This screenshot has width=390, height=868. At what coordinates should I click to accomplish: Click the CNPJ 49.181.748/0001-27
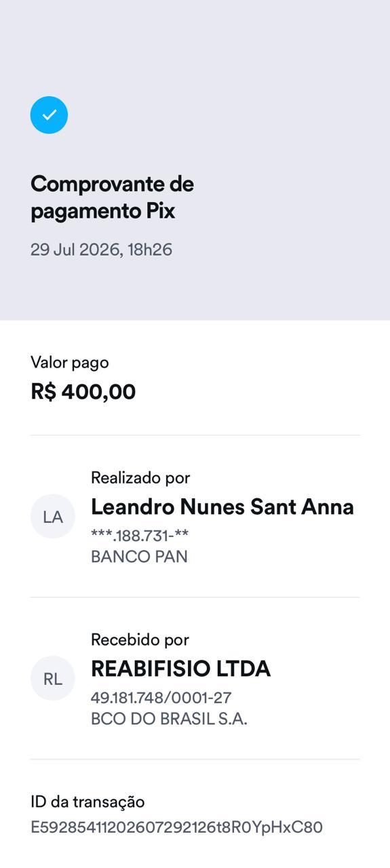pyautogui.click(x=161, y=698)
